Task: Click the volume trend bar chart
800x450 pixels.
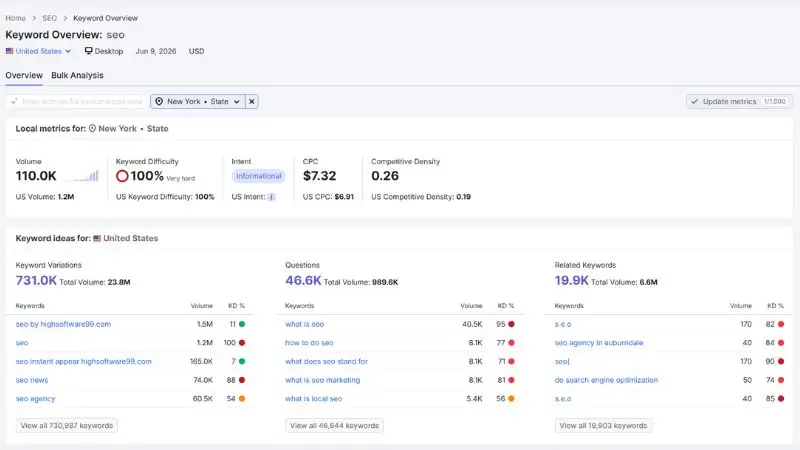Action: click(x=85, y=176)
